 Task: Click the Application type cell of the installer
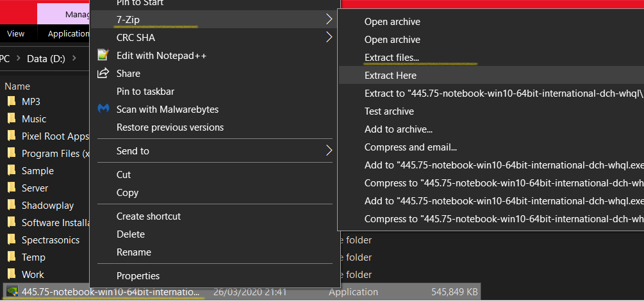[353, 292]
